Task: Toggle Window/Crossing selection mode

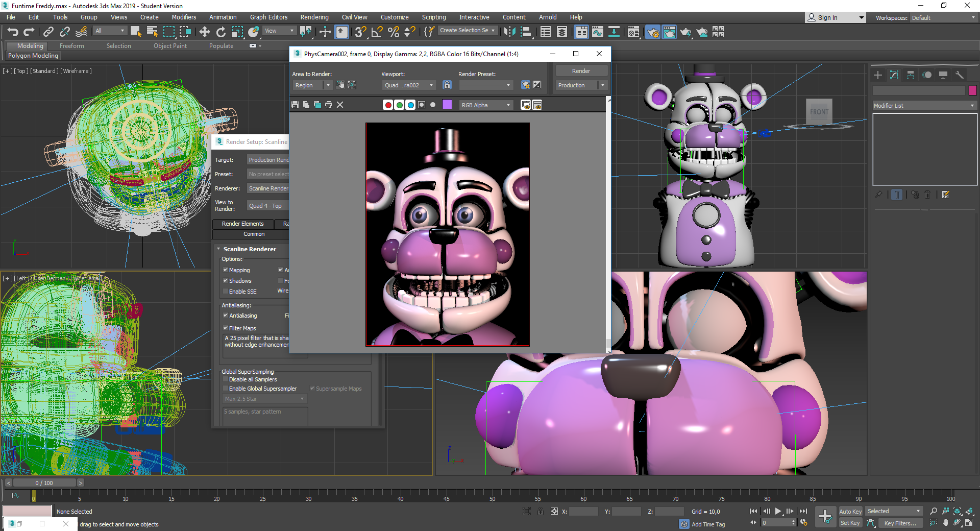Action: pos(185,32)
